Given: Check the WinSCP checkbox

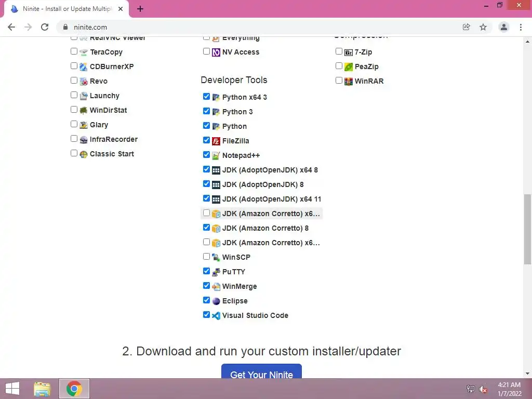Looking at the screenshot, I should (206, 257).
